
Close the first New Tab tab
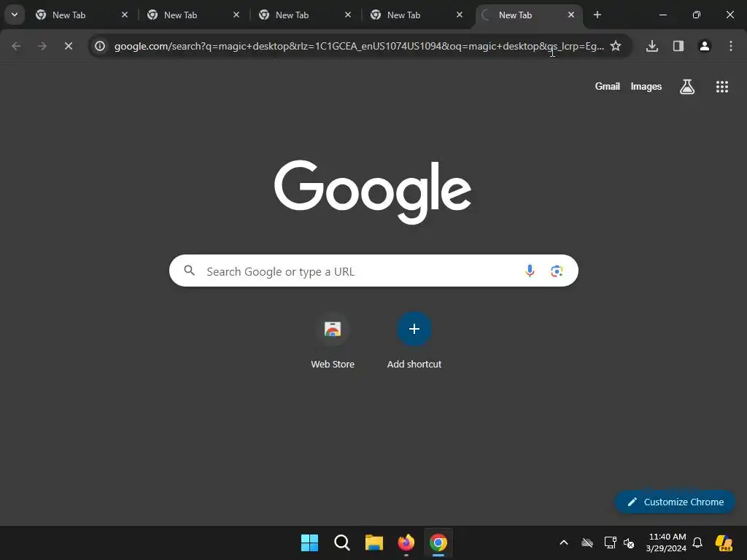tap(124, 15)
